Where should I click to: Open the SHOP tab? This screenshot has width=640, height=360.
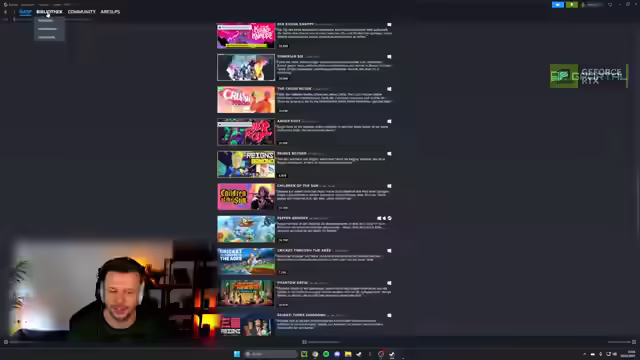coord(25,12)
